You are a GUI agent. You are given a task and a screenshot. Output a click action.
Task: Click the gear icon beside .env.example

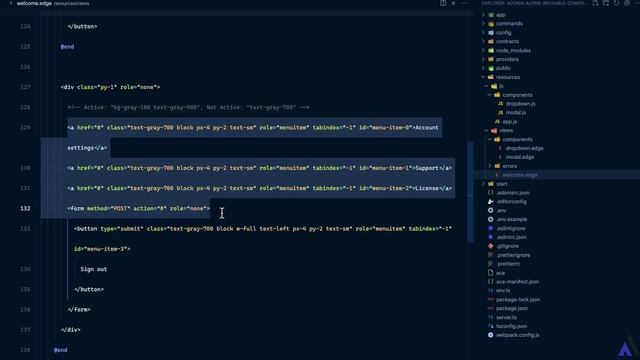pyautogui.click(x=491, y=219)
